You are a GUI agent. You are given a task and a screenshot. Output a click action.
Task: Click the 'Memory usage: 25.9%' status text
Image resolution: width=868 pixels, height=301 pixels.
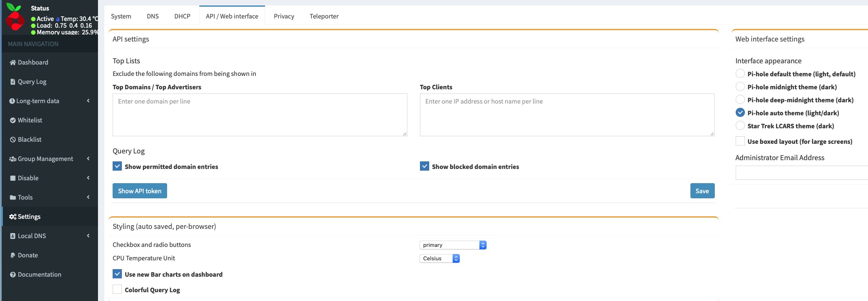click(x=67, y=32)
